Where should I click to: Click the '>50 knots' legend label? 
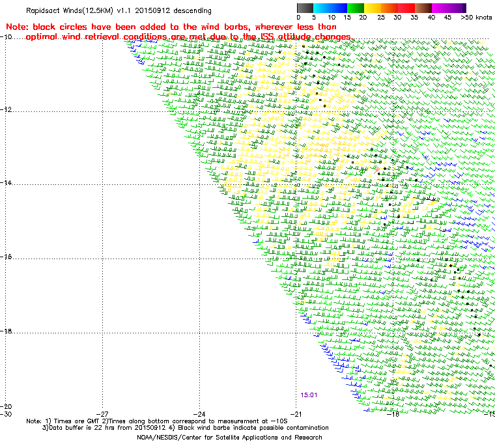click(x=476, y=18)
